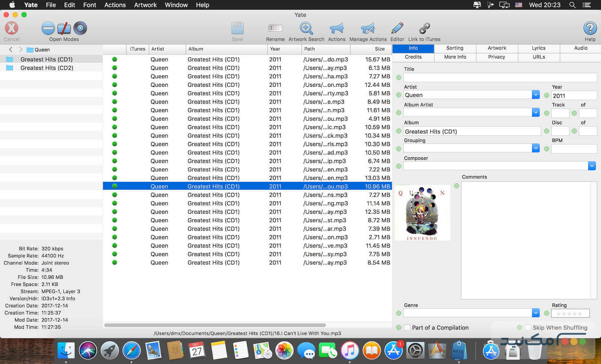Open the Help question mark icon
The width and height of the screenshot is (601, 364).
point(590,29)
